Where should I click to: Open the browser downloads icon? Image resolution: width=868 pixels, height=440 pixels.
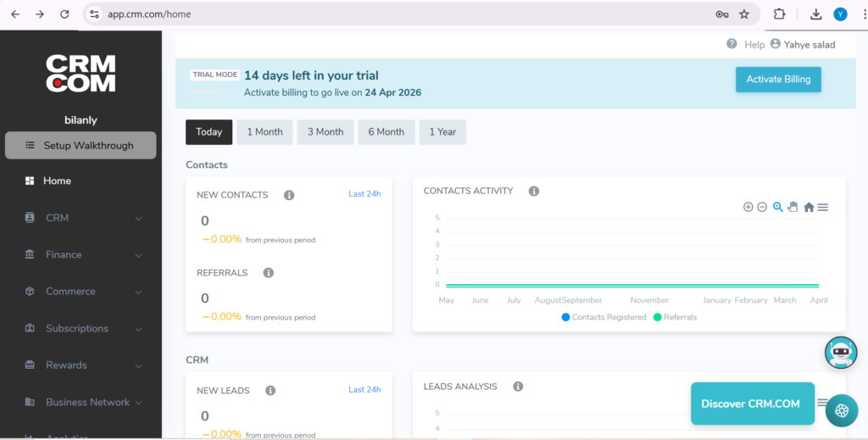(x=815, y=14)
